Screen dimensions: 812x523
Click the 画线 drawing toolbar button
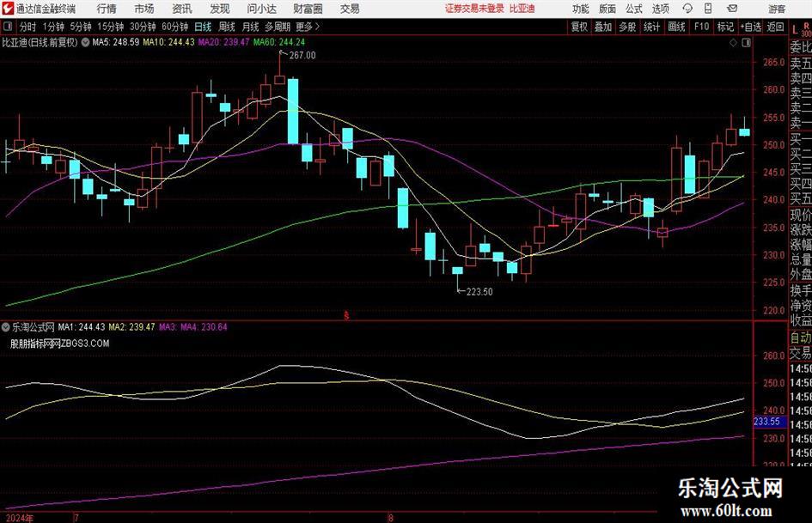[x=676, y=27]
